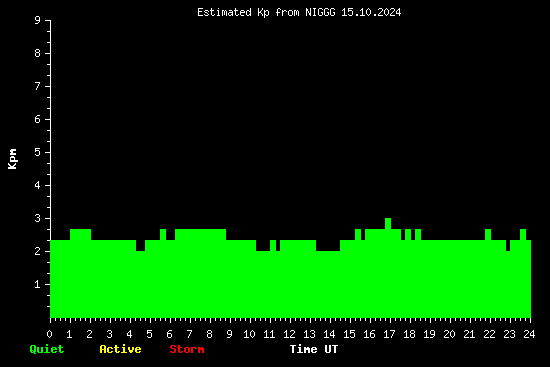
Task: Click the Kp value 7 label
Action: (x=38, y=86)
